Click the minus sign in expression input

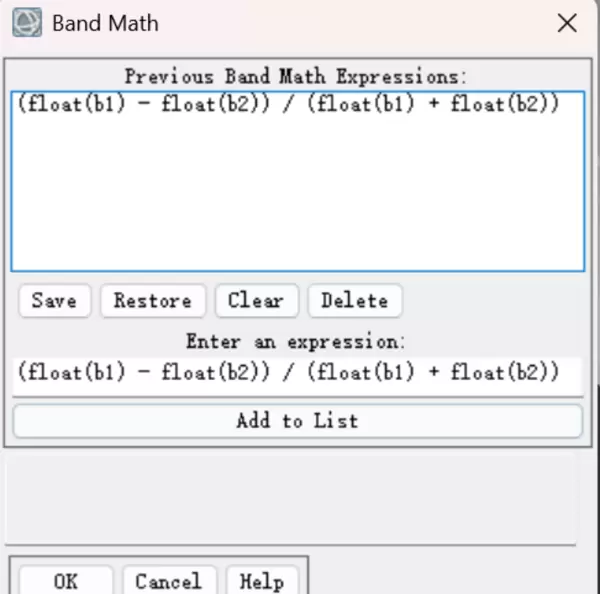click(x=140, y=373)
